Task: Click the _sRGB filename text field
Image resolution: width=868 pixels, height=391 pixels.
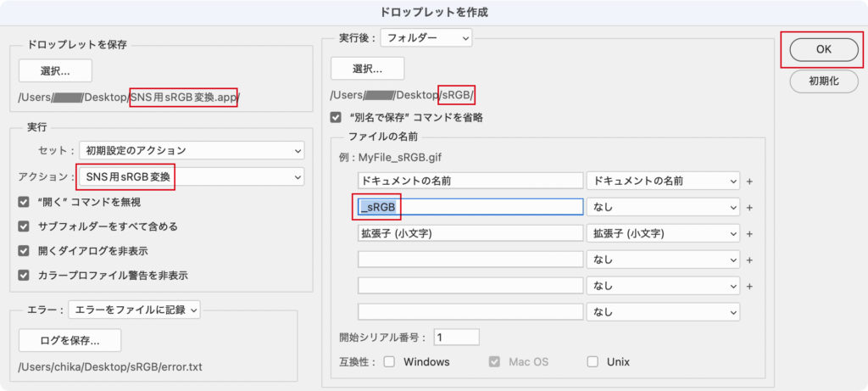Action: 470,207
